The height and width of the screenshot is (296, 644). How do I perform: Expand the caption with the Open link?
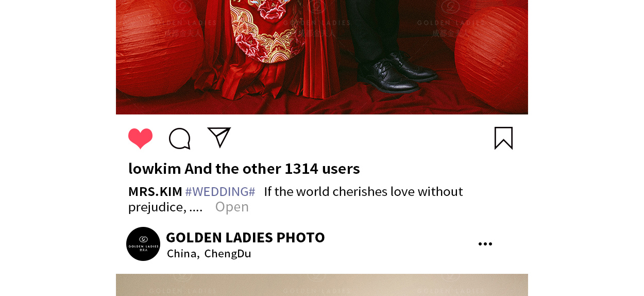click(232, 207)
